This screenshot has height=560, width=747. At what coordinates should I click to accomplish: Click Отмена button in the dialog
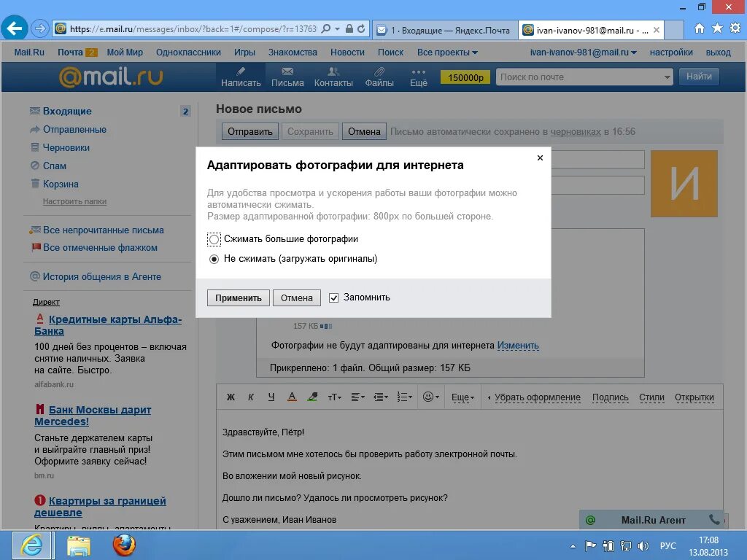296,298
